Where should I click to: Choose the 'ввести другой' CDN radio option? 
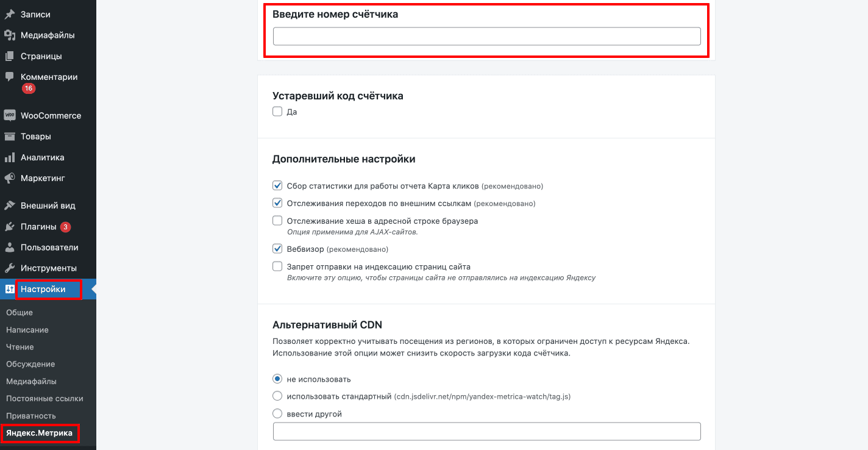tap(277, 414)
